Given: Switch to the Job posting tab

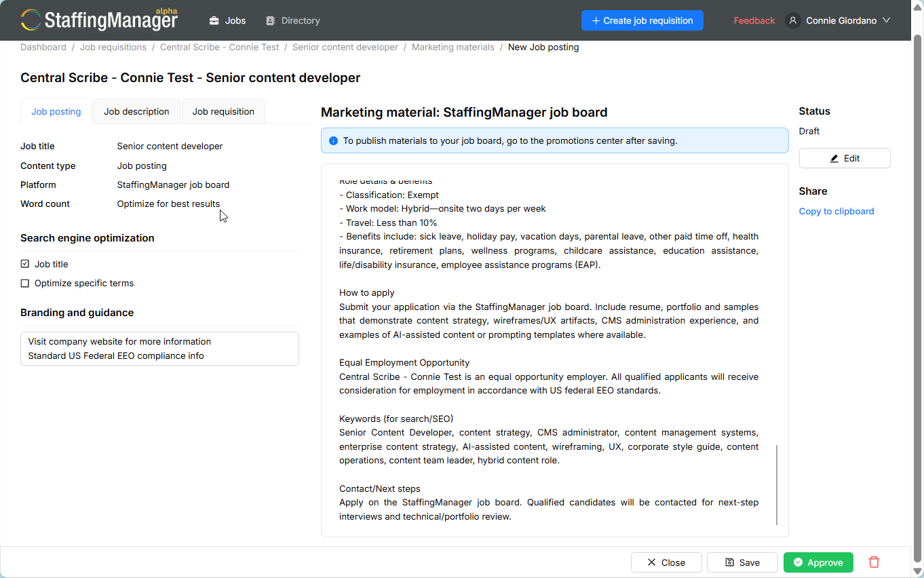Looking at the screenshot, I should coord(56,111).
